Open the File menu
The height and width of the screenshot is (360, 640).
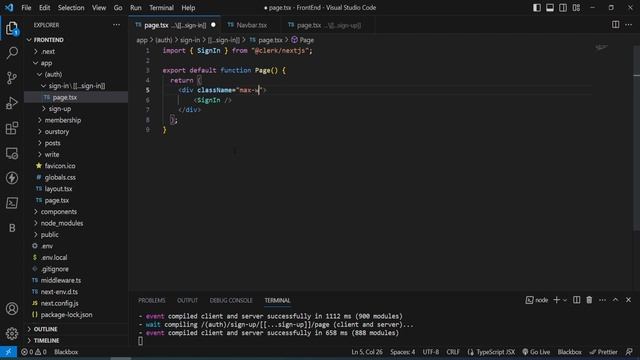click(x=26, y=8)
